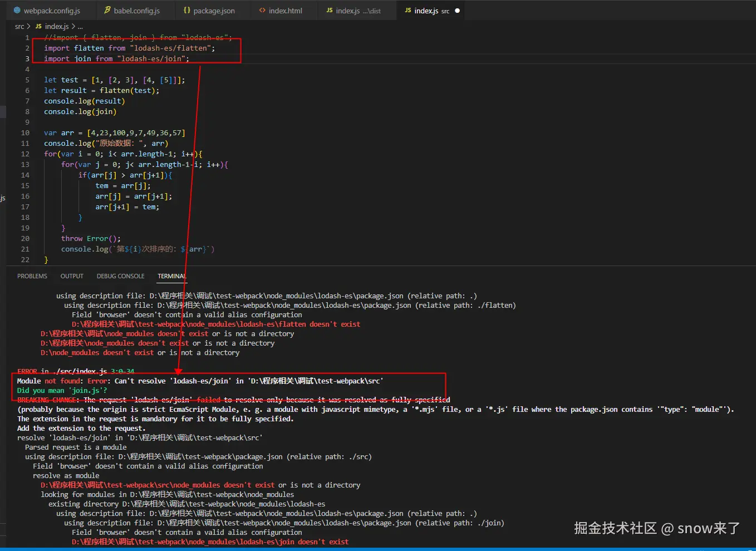Click line number 20 in the gutter

pos(25,239)
